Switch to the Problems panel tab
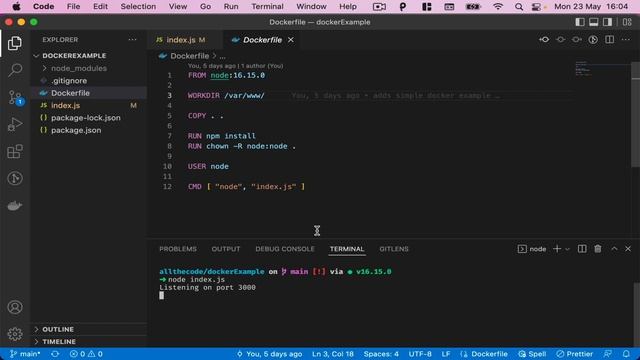Screen dimensions: 640x360 pos(178,249)
